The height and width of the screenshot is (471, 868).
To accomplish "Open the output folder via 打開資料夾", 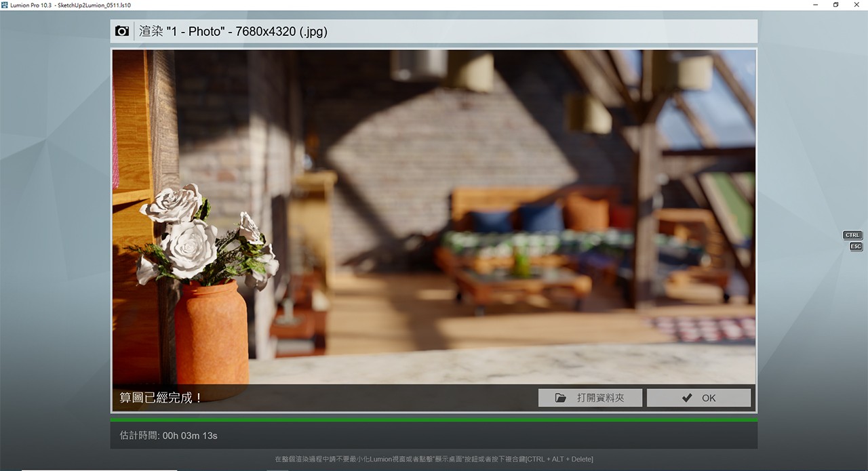I will [x=590, y=398].
